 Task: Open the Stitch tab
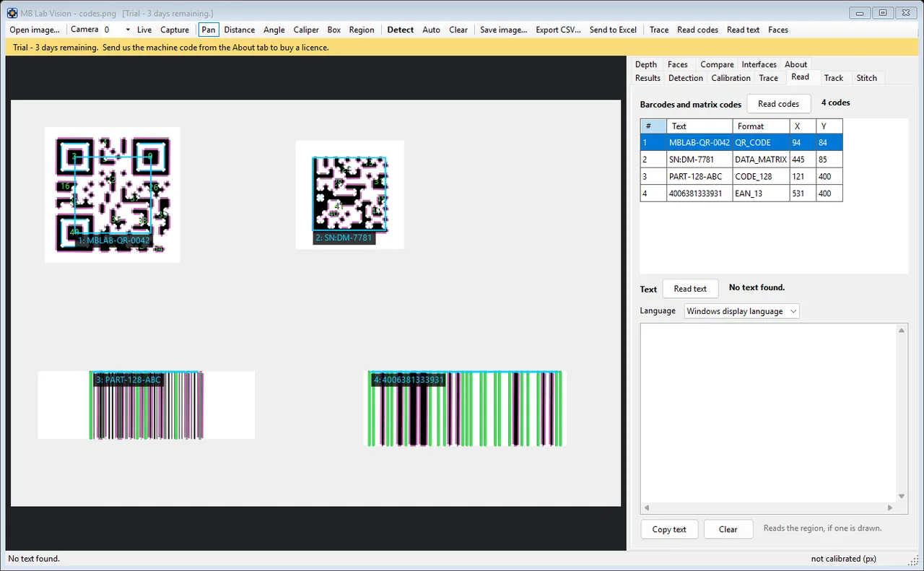pos(867,78)
